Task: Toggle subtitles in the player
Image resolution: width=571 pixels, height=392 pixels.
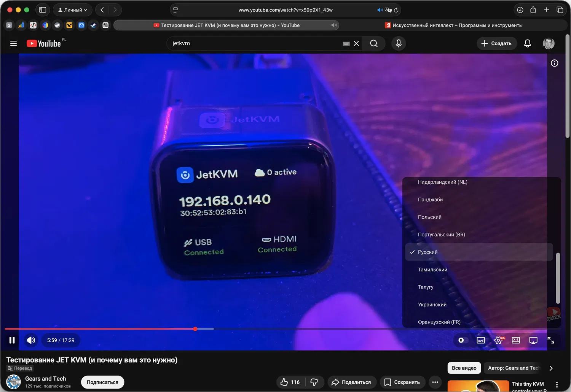Action: click(481, 340)
